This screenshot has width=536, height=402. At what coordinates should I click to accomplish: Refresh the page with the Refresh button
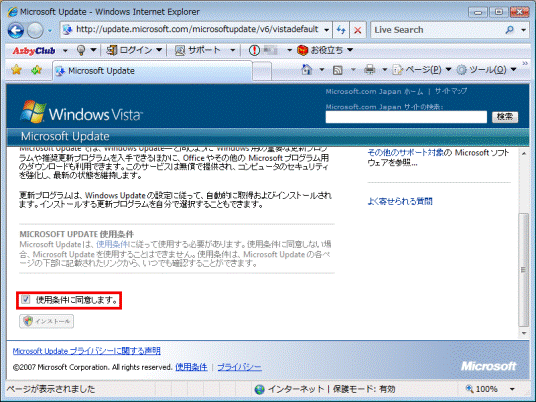pyautogui.click(x=341, y=30)
